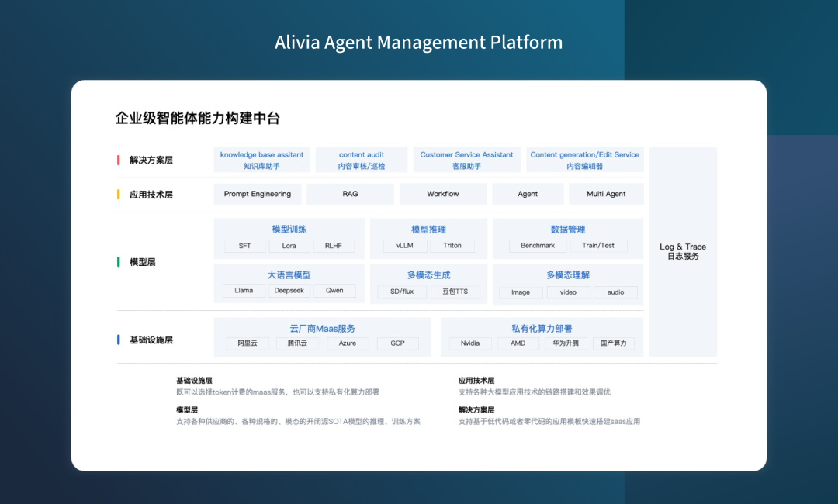Click the Nvidia chip under 私有化算力部署
The width and height of the screenshot is (838, 504).
469,343
